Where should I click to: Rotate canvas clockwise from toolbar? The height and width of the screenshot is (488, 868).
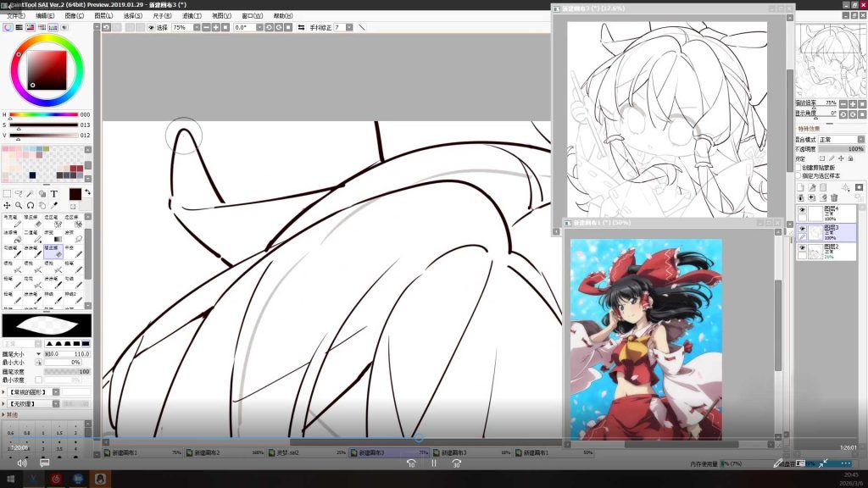pos(278,27)
